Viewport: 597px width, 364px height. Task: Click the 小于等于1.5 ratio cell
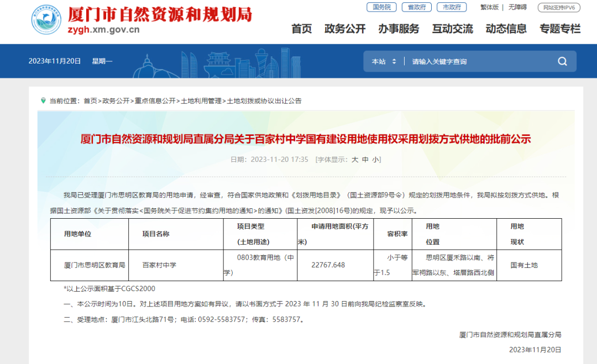pyautogui.click(x=392, y=265)
